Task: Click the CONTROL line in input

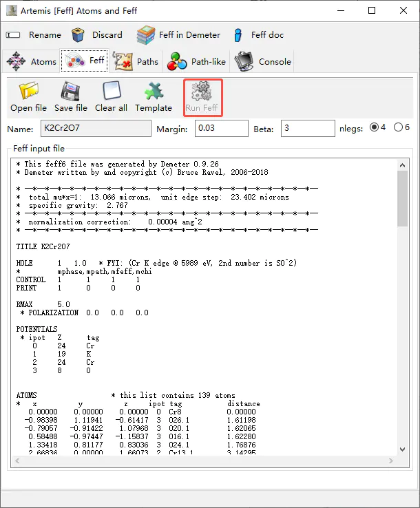Action: (x=78, y=279)
